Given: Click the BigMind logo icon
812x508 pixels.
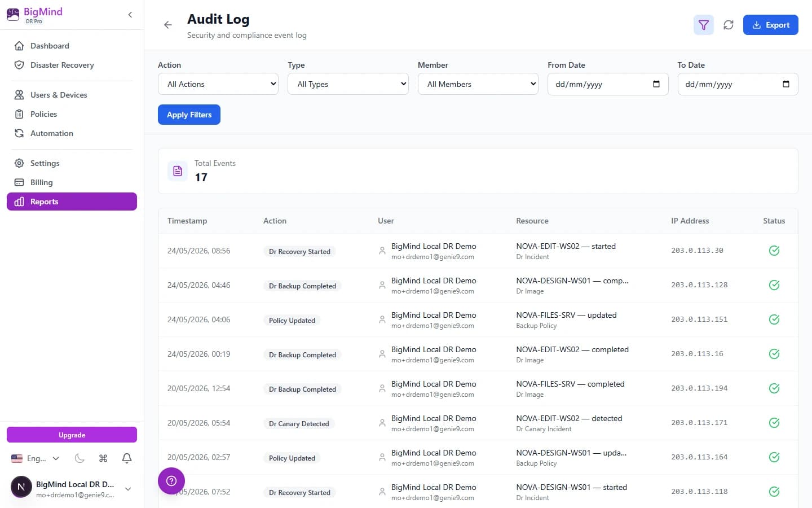Looking at the screenshot, I should 13,15.
